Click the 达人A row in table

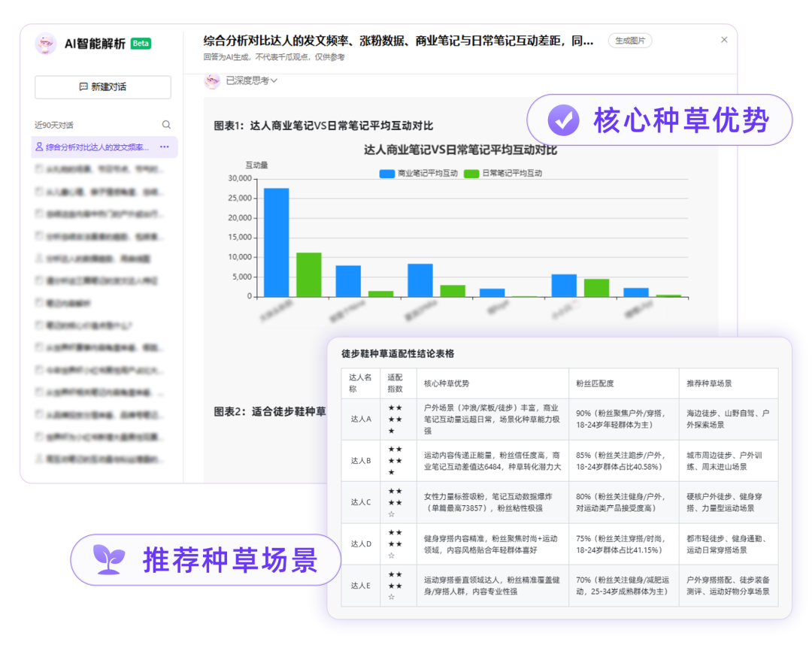[x=559, y=419]
